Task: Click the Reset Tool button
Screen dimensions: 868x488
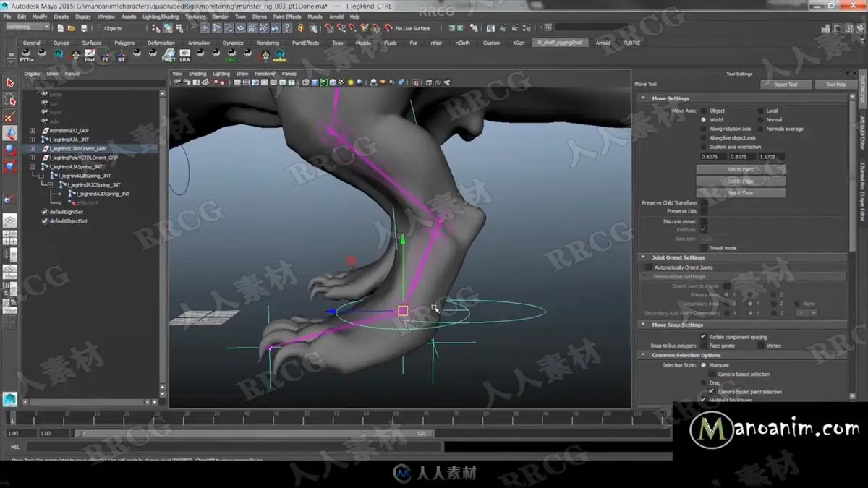Action: pyautogui.click(x=786, y=85)
